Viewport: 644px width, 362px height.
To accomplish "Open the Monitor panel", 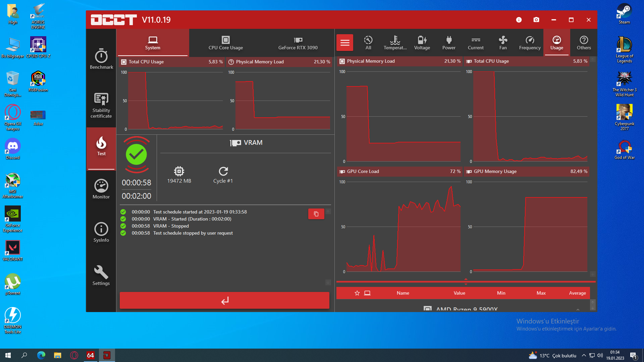I will pos(101,189).
